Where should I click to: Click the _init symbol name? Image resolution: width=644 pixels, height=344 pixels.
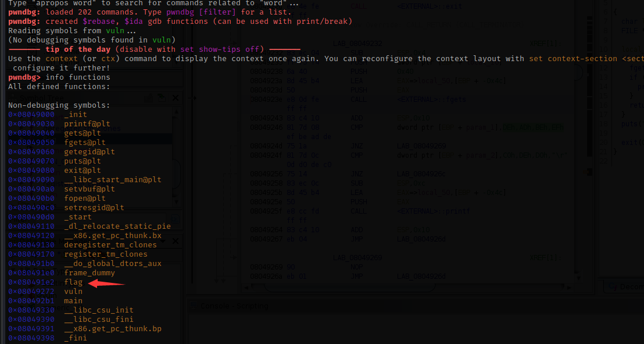pos(76,115)
